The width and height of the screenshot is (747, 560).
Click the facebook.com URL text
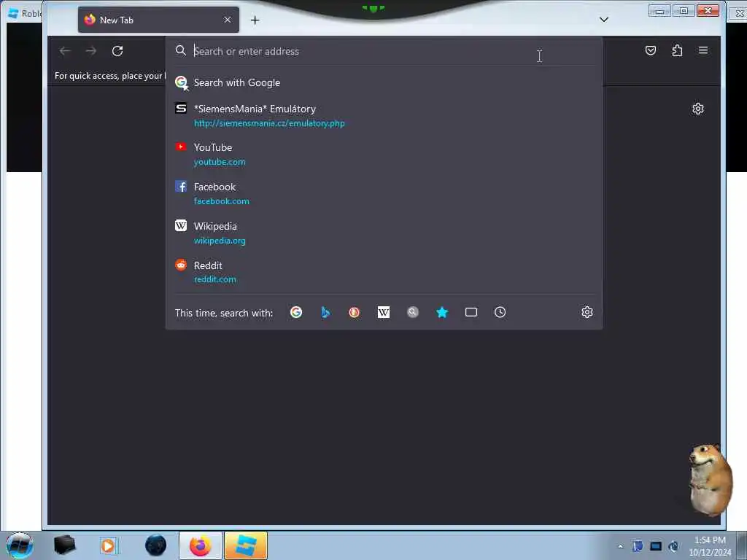(x=222, y=201)
